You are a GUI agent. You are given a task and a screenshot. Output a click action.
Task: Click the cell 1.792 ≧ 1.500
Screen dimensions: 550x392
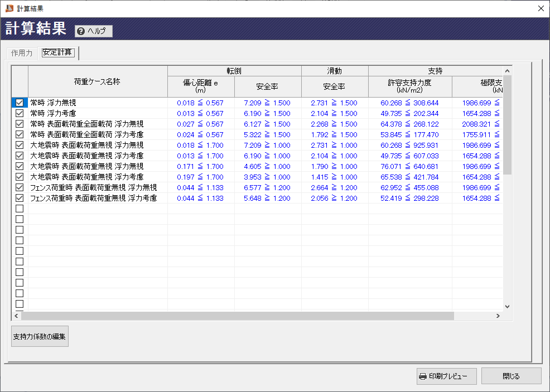(334, 134)
